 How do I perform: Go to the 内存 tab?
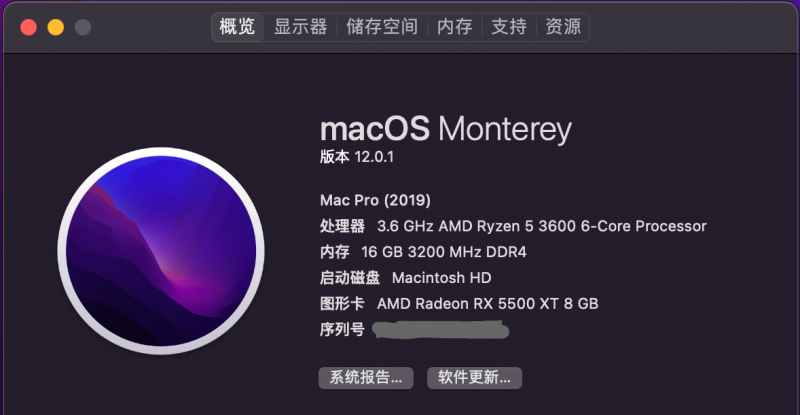(x=455, y=27)
